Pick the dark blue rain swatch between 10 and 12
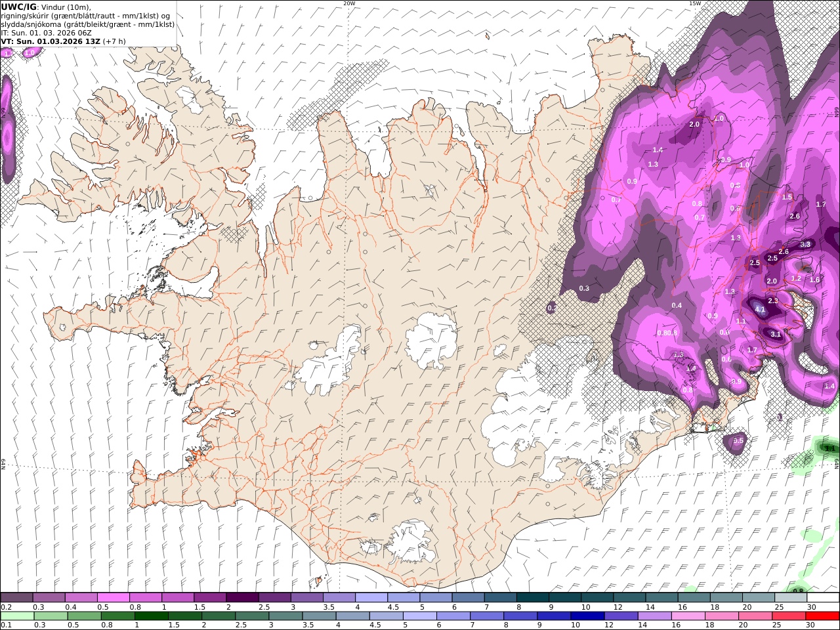The image size is (840, 630). click(x=588, y=616)
